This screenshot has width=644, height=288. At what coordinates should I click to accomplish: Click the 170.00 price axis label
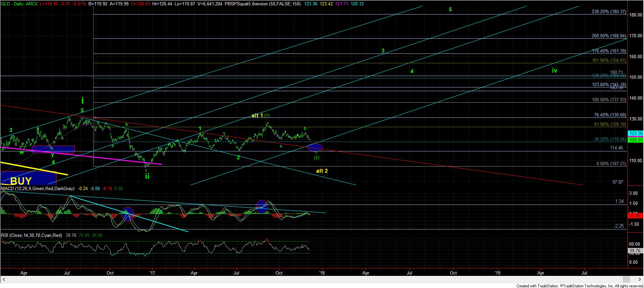pyautogui.click(x=635, y=36)
